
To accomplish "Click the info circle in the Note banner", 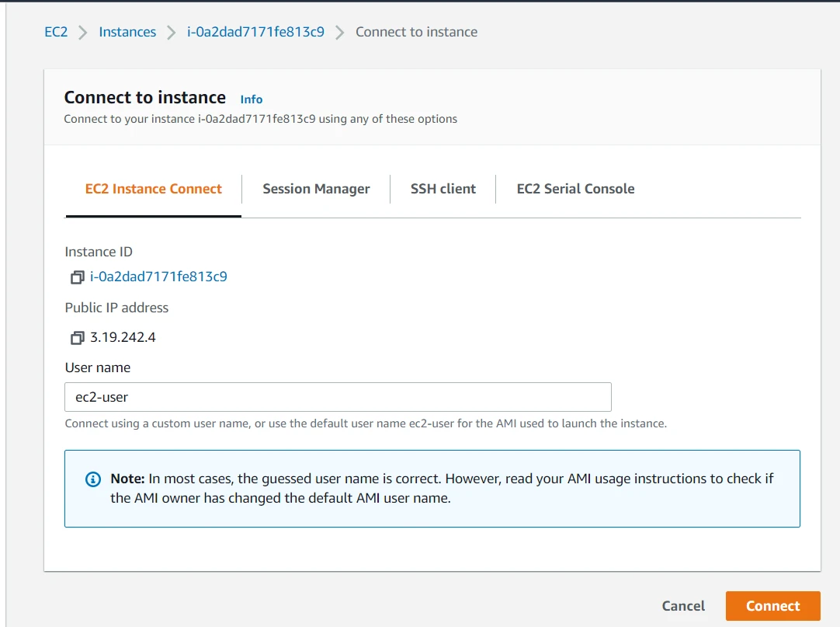I will [92, 479].
